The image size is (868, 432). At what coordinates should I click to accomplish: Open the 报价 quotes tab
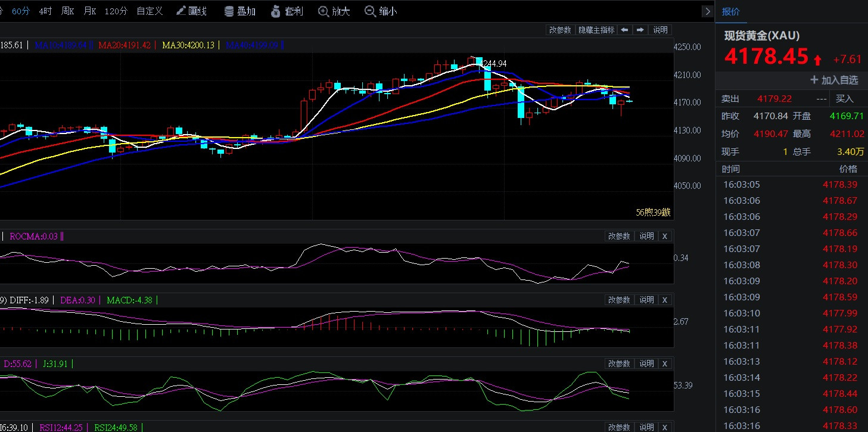[x=731, y=11]
